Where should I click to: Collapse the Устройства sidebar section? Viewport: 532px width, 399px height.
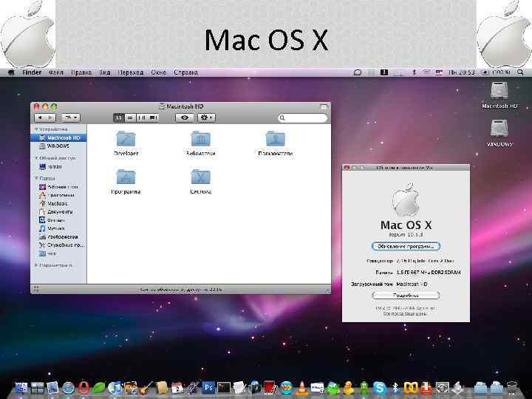(37, 129)
